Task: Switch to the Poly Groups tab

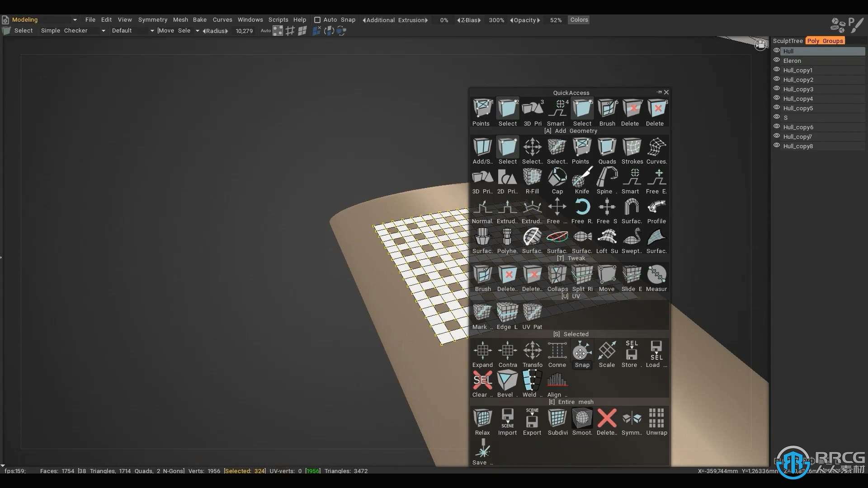Action: coord(826,41)
